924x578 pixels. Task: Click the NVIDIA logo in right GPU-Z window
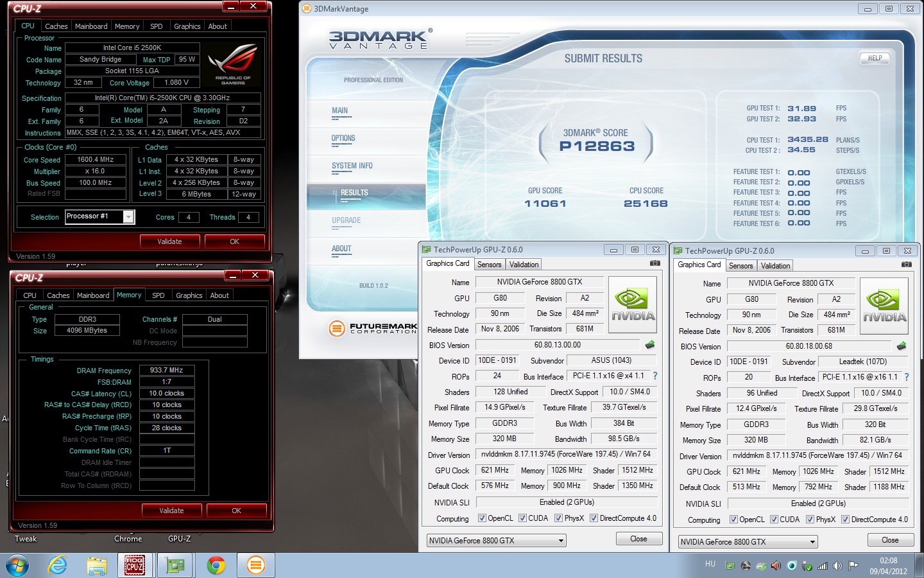coord(884,306)
